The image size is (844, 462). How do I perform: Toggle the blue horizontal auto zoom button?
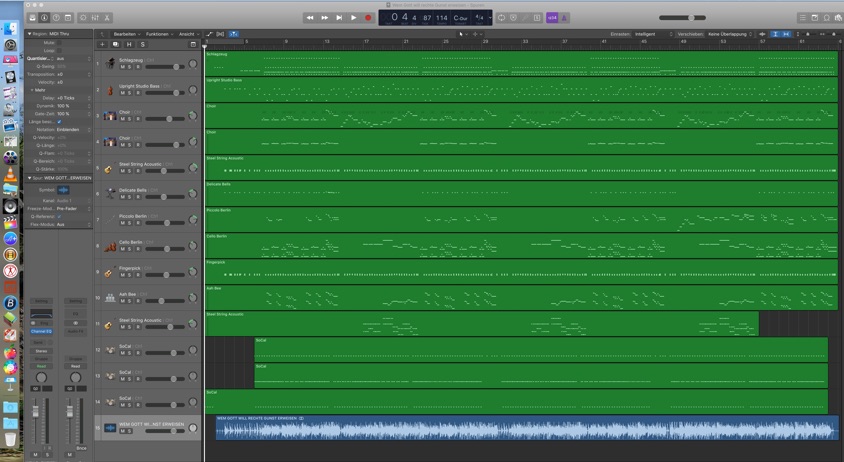(786, 34)
